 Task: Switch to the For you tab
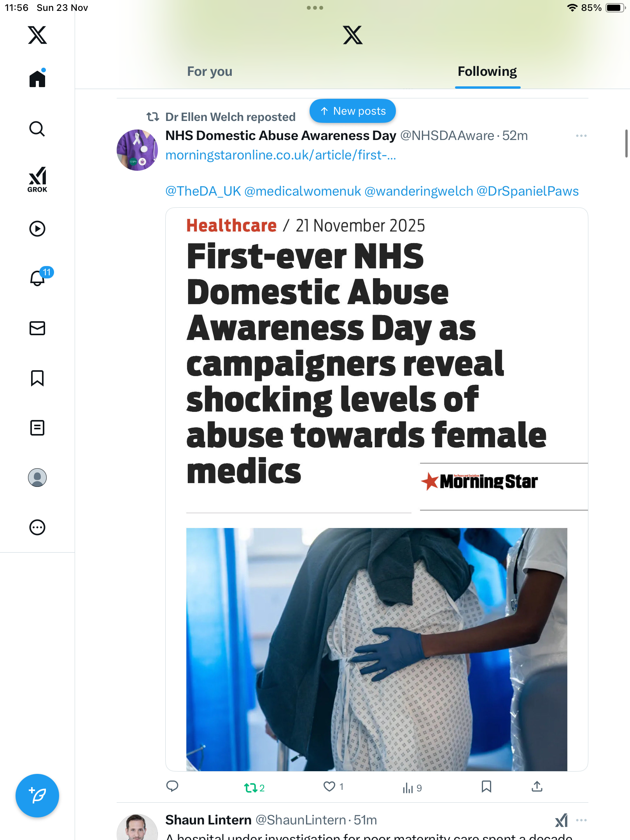[x=210, y=72]
